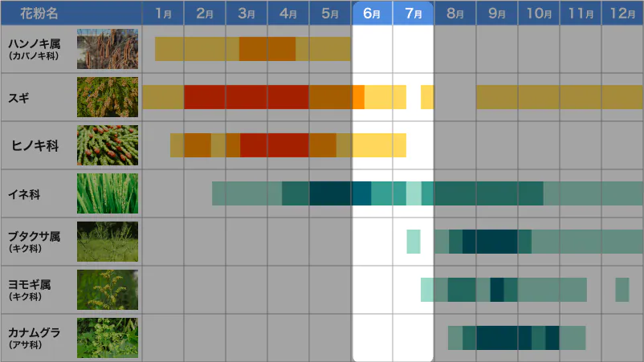
Task: Click the isolated ヨモギ属 segment in December
Action: click(x=622, y=290)
